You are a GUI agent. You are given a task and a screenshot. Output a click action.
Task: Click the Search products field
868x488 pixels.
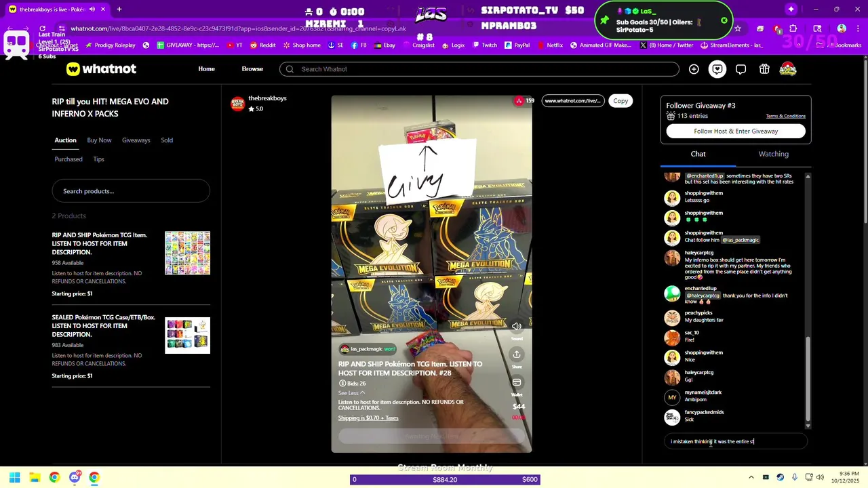pos(131,191)
